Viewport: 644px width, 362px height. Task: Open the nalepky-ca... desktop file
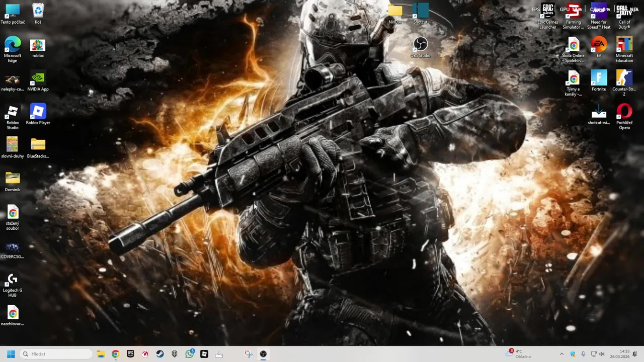pos(13,81)
